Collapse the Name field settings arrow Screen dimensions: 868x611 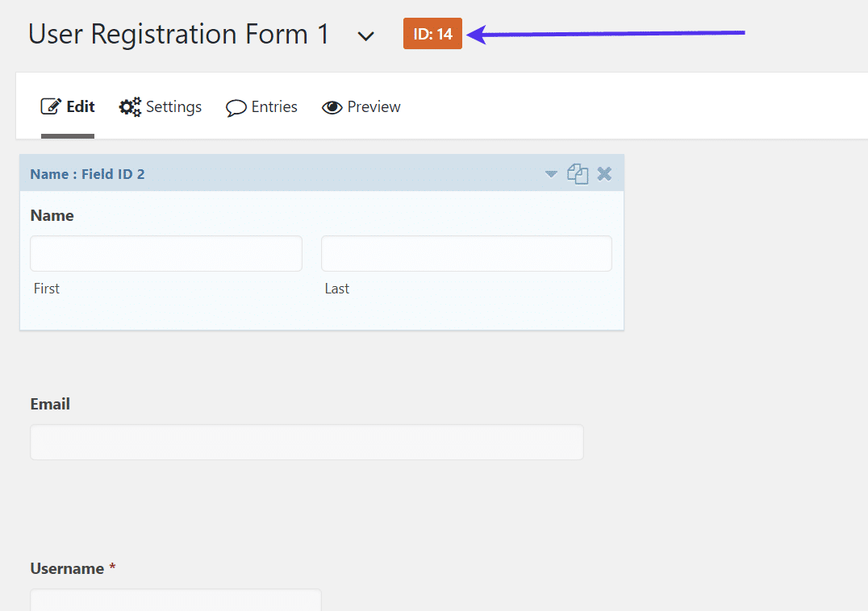[551, 174]
